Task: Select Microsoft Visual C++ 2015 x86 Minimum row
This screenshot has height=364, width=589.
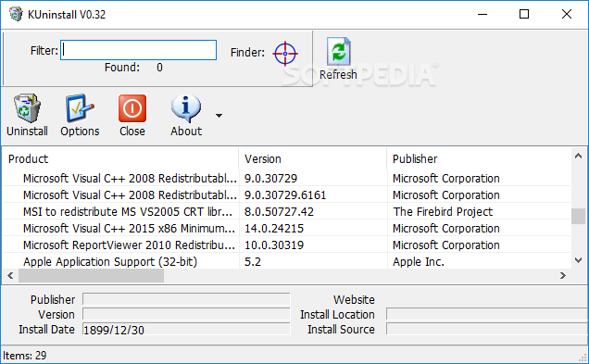Action: 286,229
